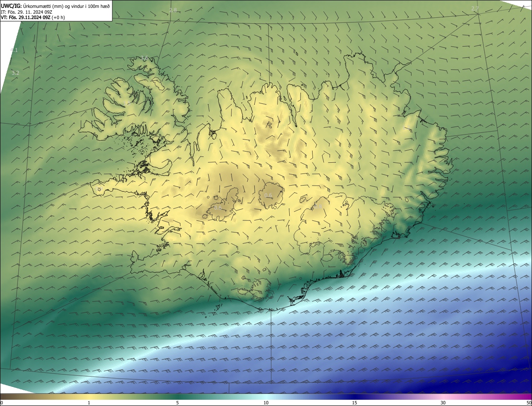Click the 3.2 value label on left
Screen dimensions: 532x406
tap(15, 73)
